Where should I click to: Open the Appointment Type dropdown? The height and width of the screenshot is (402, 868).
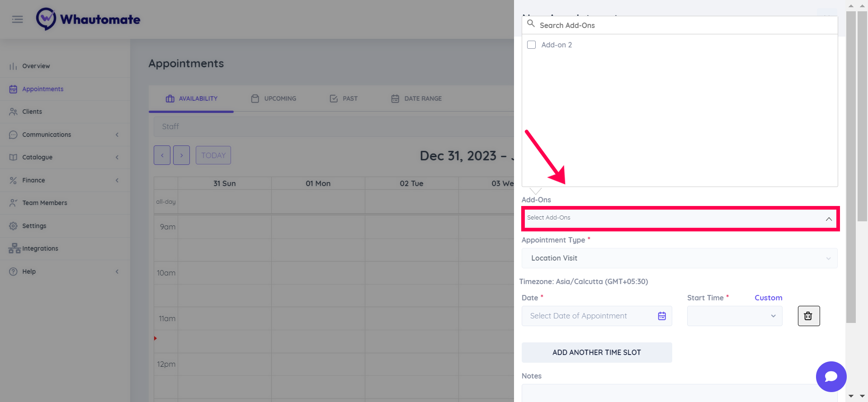coord(679,258)
